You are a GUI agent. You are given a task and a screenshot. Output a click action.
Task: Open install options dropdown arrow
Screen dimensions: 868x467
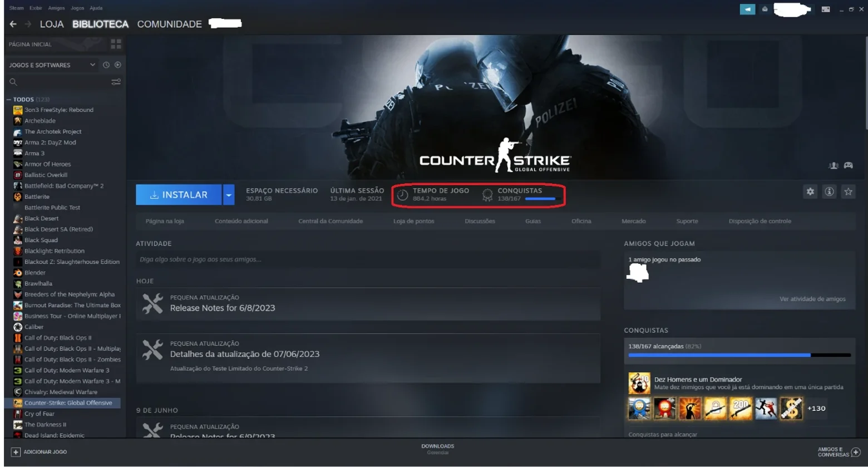(x=228, y=195)
